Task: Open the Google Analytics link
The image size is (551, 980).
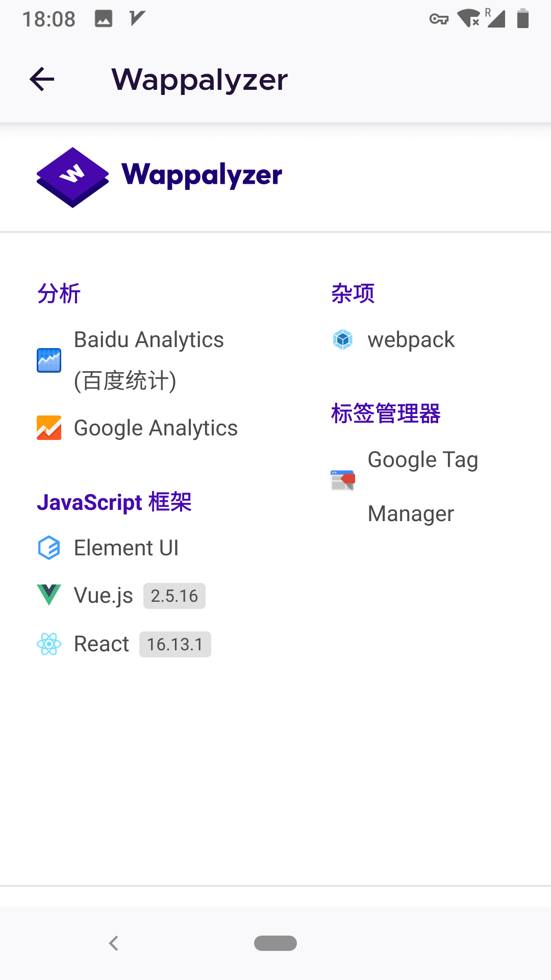Action: click(x=156, y=428)
